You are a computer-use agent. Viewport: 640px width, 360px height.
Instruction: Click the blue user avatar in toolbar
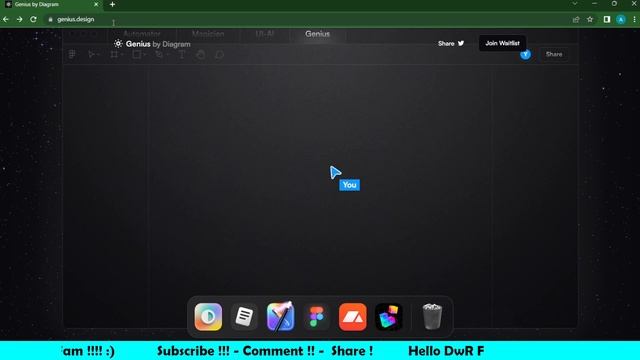coord(525,54)
